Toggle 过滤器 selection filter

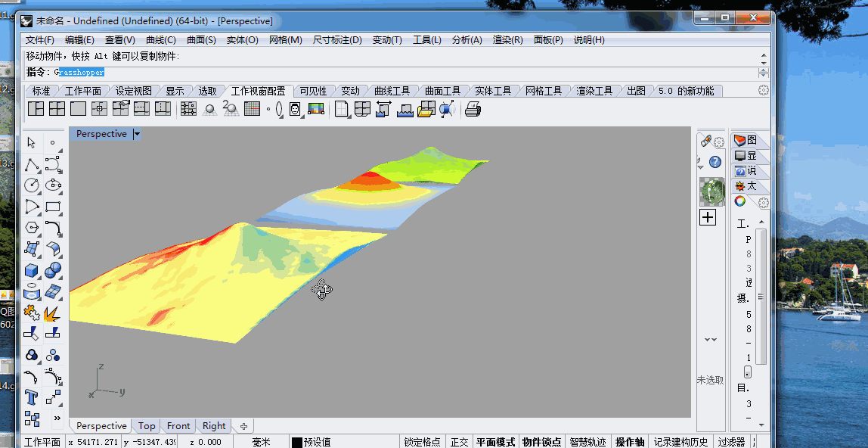[731, 442]
